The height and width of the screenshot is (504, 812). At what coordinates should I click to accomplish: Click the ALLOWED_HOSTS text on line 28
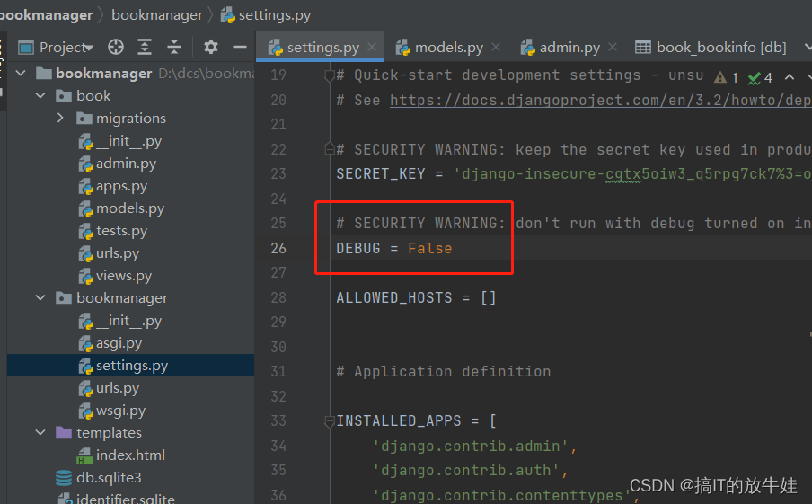[394, 298]
